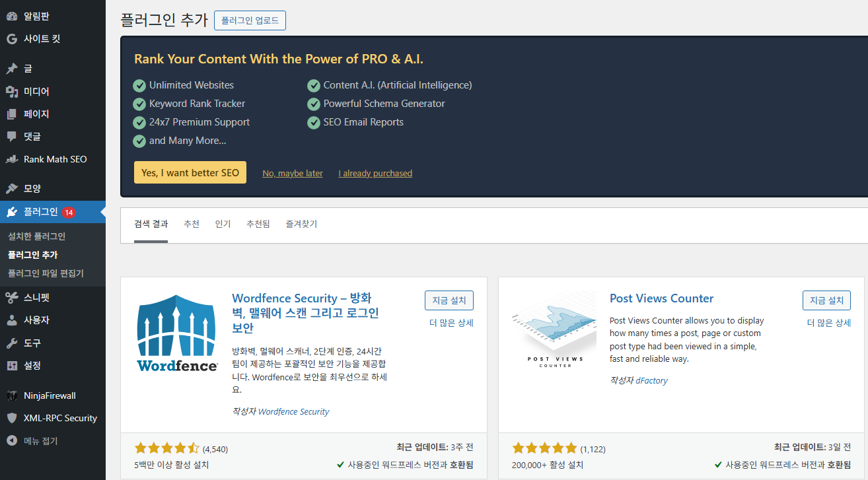The height and width of the screenshot is (480, 868).
Task: Open 플러그인 파일 편집기 submenu item
Action: [x=46, y=273]
